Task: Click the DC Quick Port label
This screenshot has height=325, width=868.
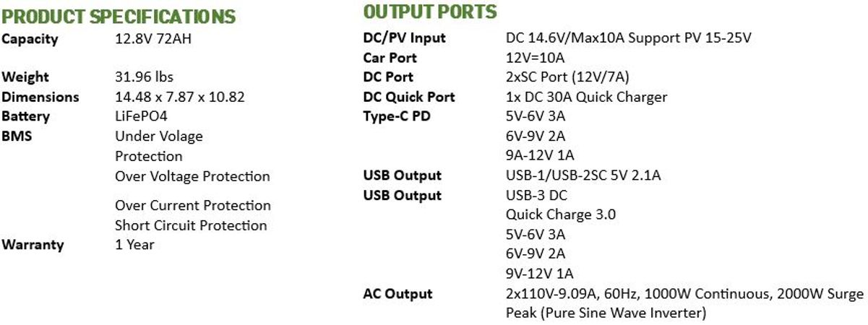Action: (409, 97)
